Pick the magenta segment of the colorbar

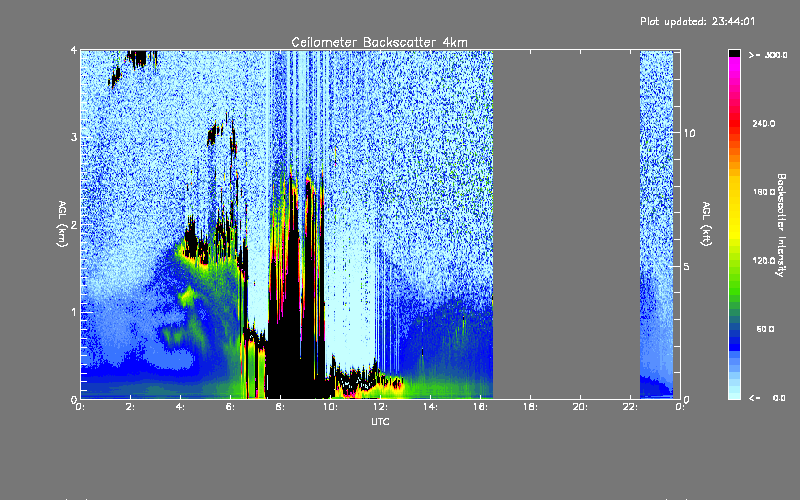pos(734,66)
